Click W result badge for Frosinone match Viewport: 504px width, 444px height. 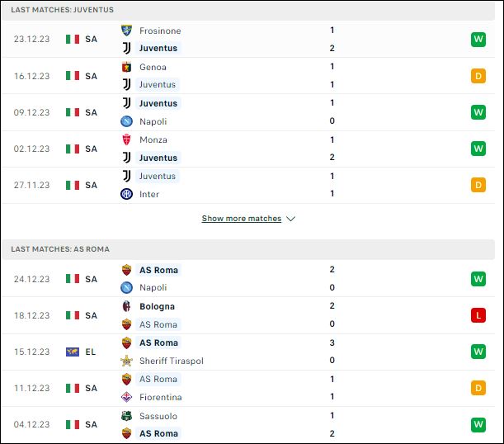[x=478, y=40]
